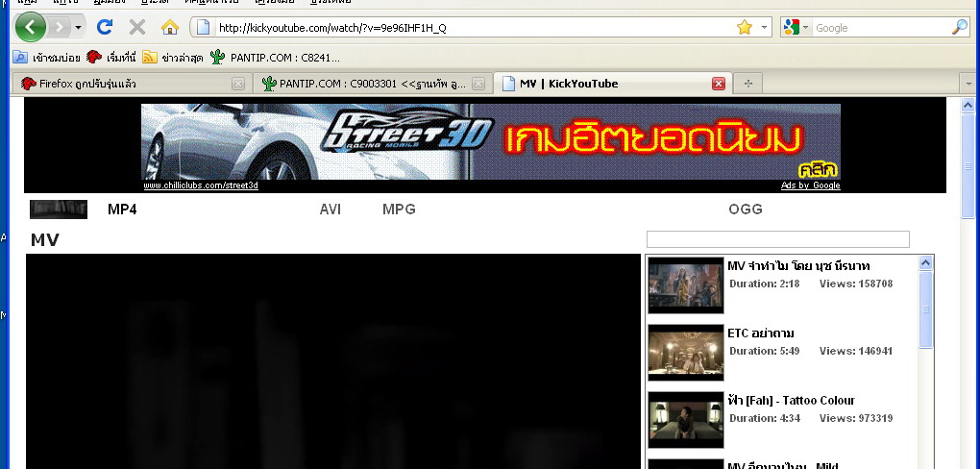The width and height of the screenshot is (980, 469).
Task: Open the MV จำทำไม โดย นุช นีรนาท title
Action: click(798, 266)
